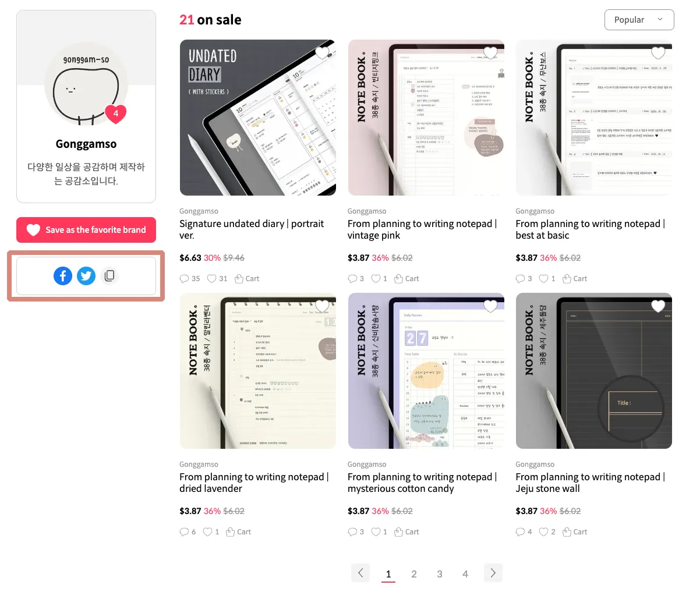Image resolution: width=700 pixels, height=592 pixels.
Task: Open comments on Signature undated diary
Action: [190, 279]
